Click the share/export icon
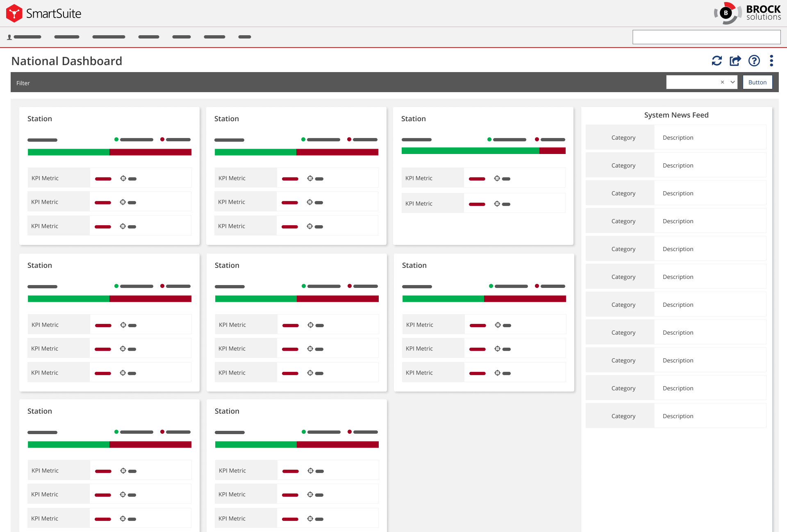Image resolution: width=787 pixels, height=532 pixels. [x=735, y=61]
